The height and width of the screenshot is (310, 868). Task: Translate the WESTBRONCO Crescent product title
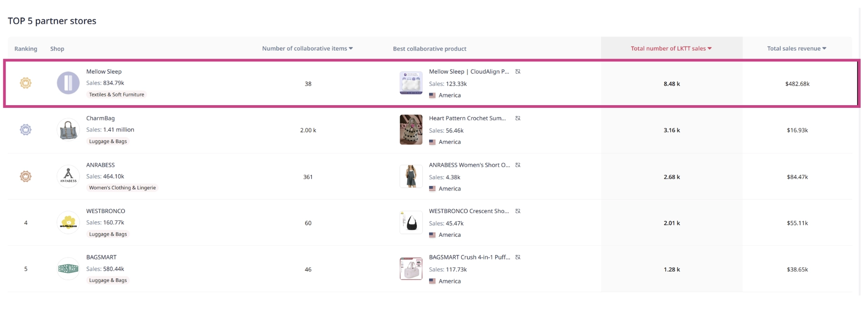517,211
